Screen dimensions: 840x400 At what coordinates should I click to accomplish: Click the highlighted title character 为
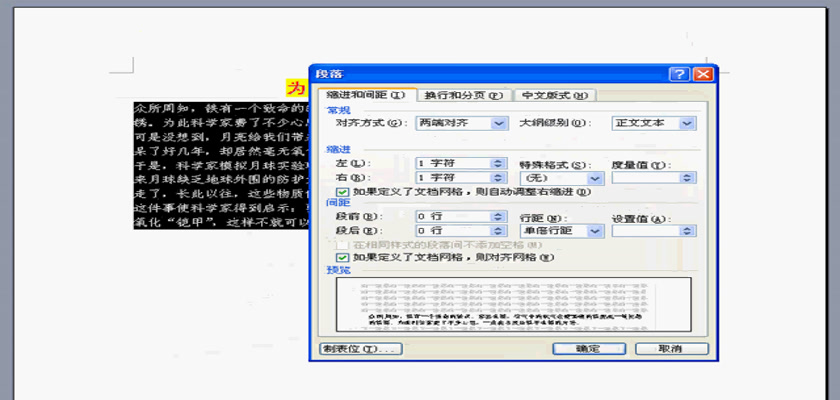coord(295,87)
